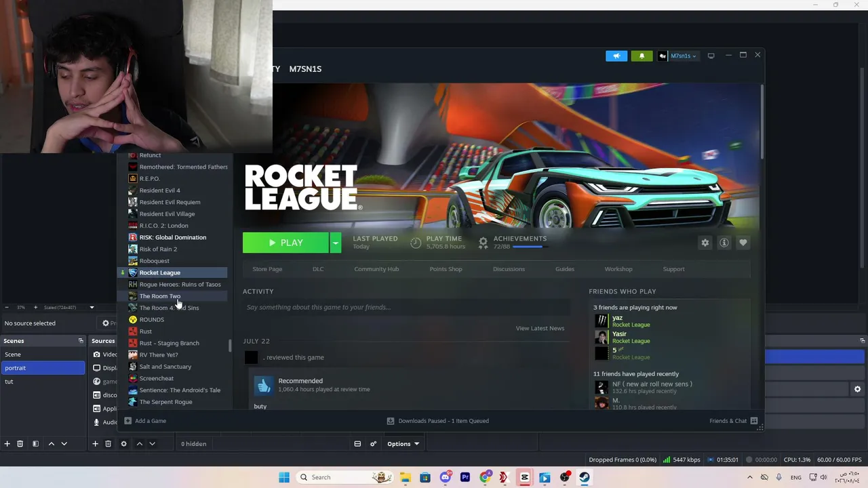Click the achievements progress bar
Image resolution: width=868 pixels, height=488 pixels.
click(x=529, y=247)
